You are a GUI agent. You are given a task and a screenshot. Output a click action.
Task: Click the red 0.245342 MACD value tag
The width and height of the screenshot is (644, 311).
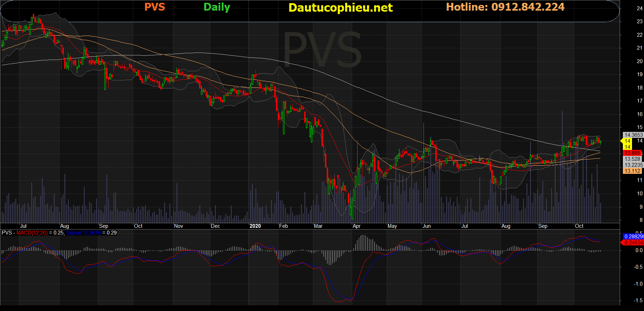click(633, 243)
